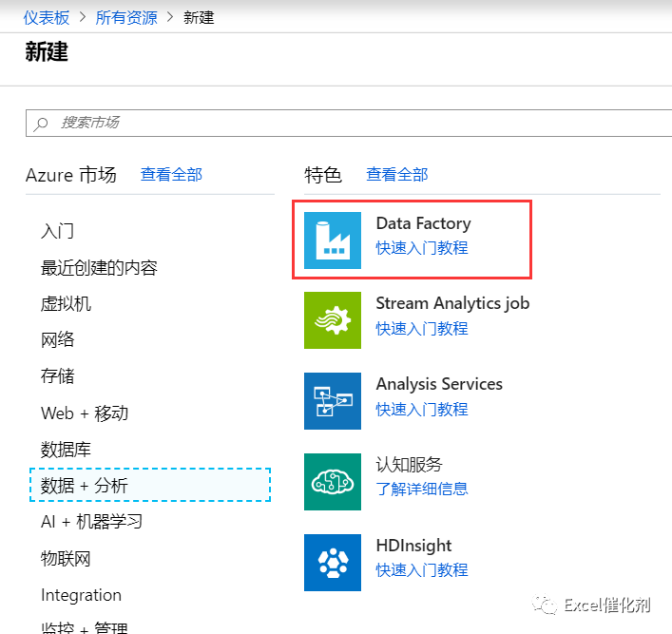Open Data Factory 快速入门教程 link
Image resolution: width=672 pixels, height=634 pixels.
click(x=422, y=248)
